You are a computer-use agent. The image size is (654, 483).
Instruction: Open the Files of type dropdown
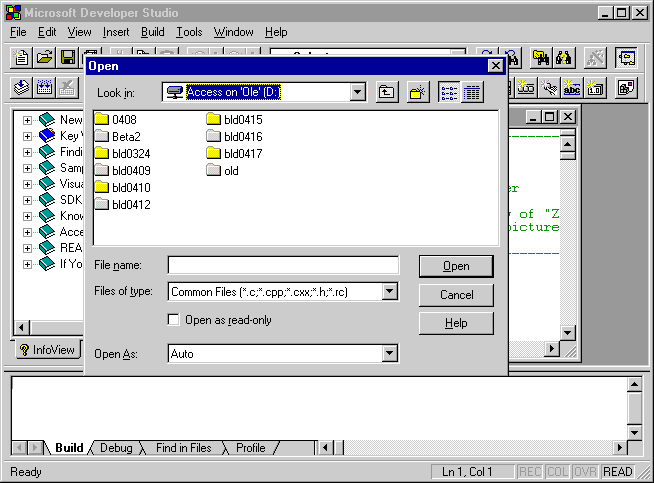pyautogui.click(x=389, y=292)
